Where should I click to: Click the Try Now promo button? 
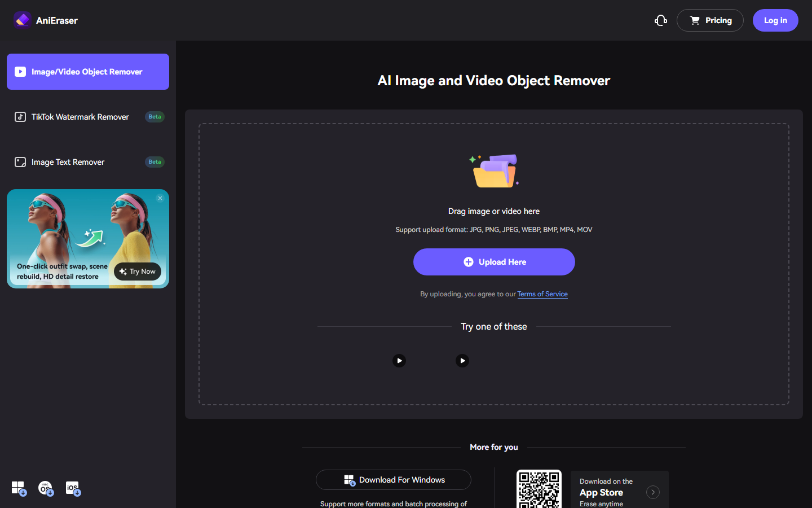[x=138, y=271]
